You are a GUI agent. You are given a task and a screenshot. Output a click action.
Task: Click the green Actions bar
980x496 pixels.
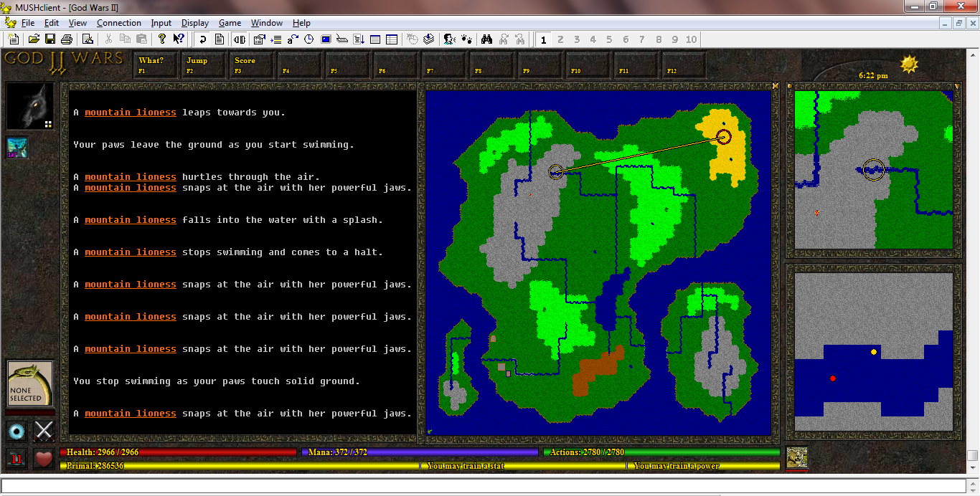[661, 452]
